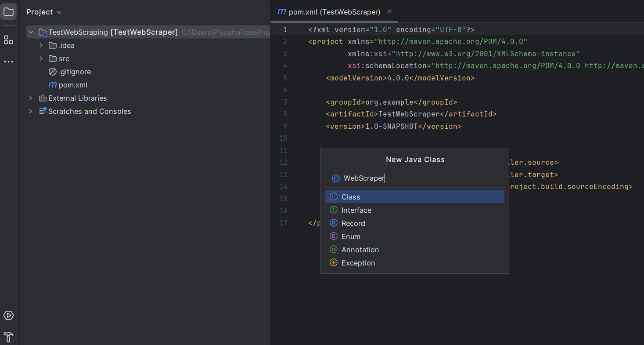Collapse the TestWebScraping root node
Screen dimensions: 644x345
[30, 32]
